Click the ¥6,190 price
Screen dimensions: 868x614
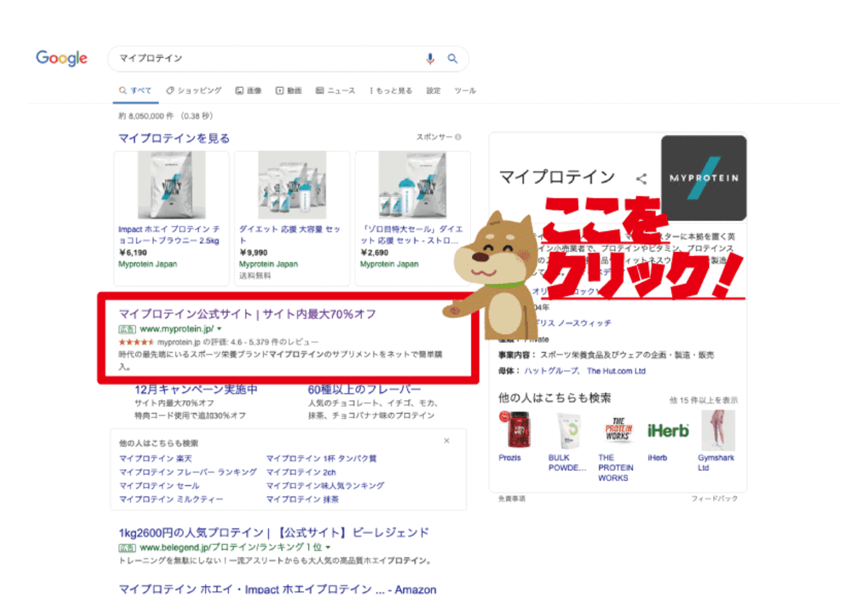coord(132,253)
